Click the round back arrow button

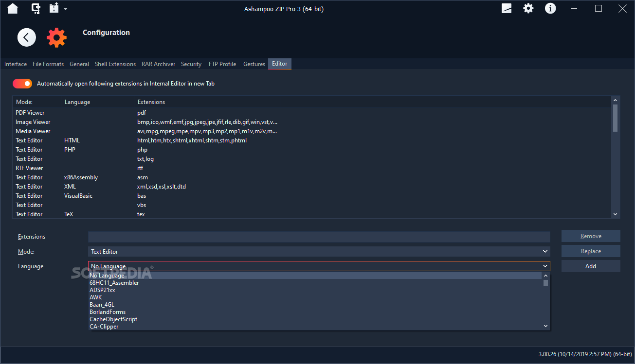click(x=27, y=37)
